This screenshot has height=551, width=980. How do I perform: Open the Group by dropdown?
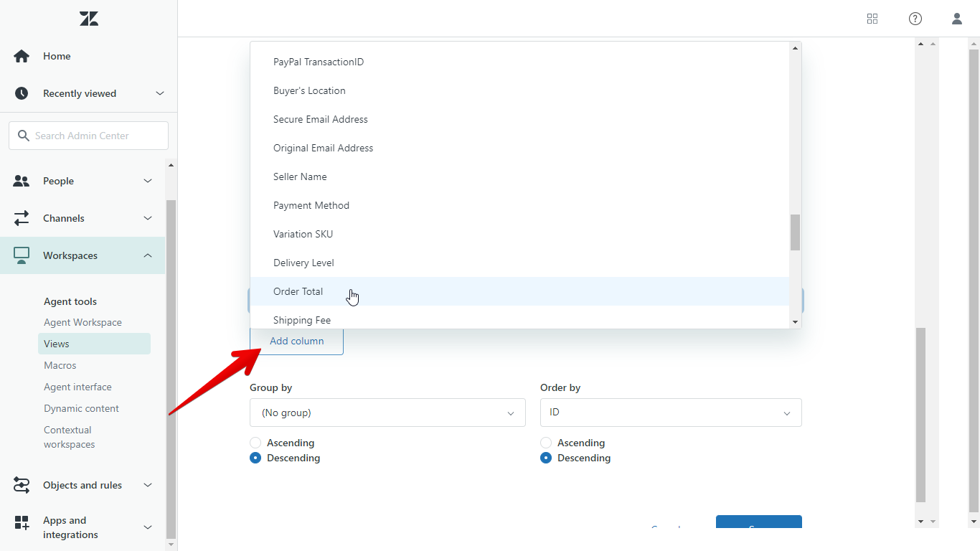click(387, 413)
